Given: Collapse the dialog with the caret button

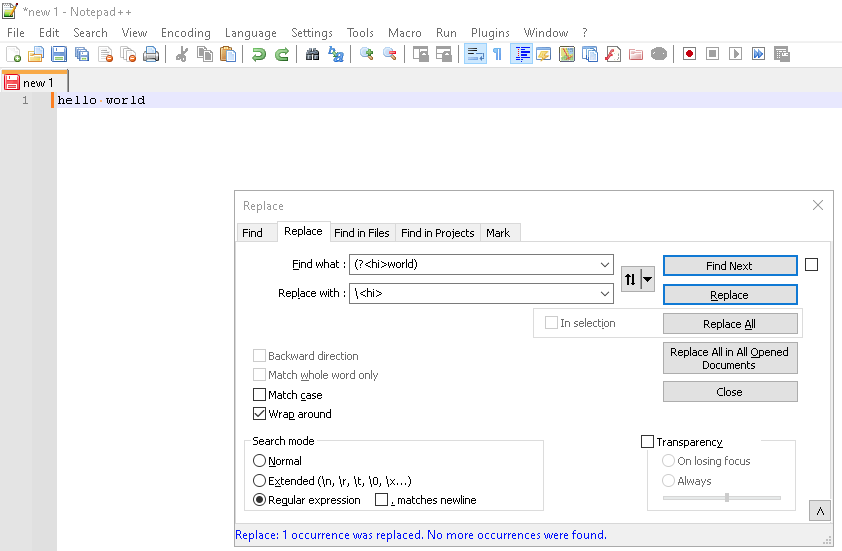Looking at the screenshot, I should [x=820, y=511].
